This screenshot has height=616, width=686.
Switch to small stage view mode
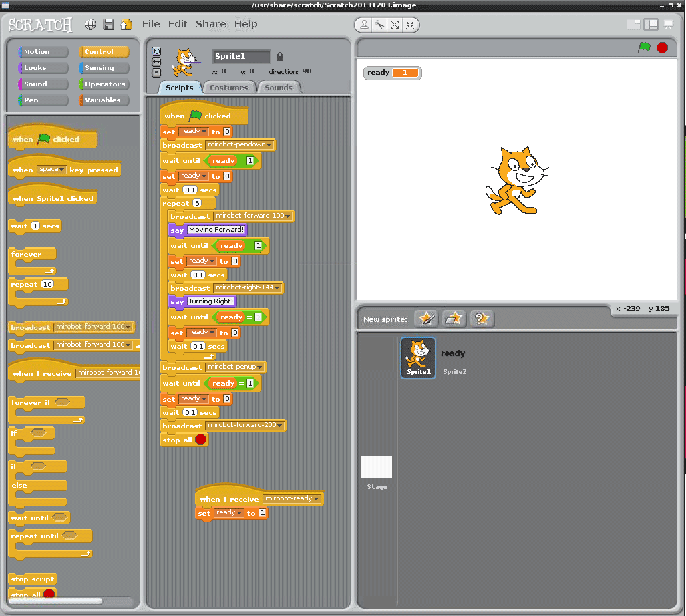click(633, 25)
